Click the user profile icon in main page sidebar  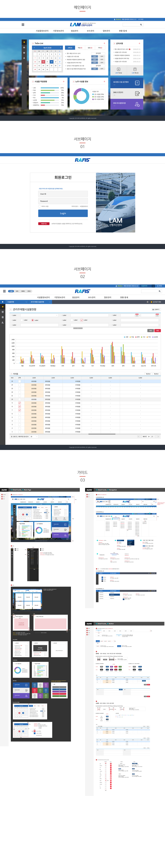click(x=24, y=58)
